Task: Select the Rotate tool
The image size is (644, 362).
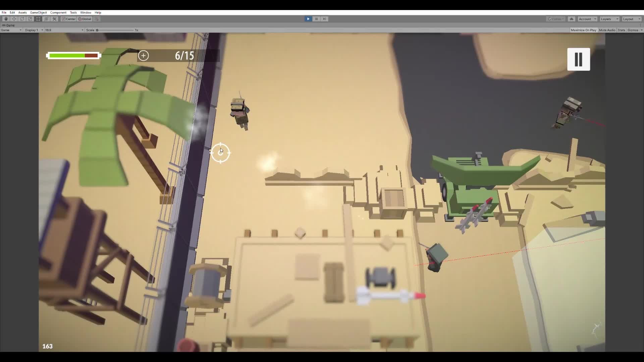Action: 22,19
